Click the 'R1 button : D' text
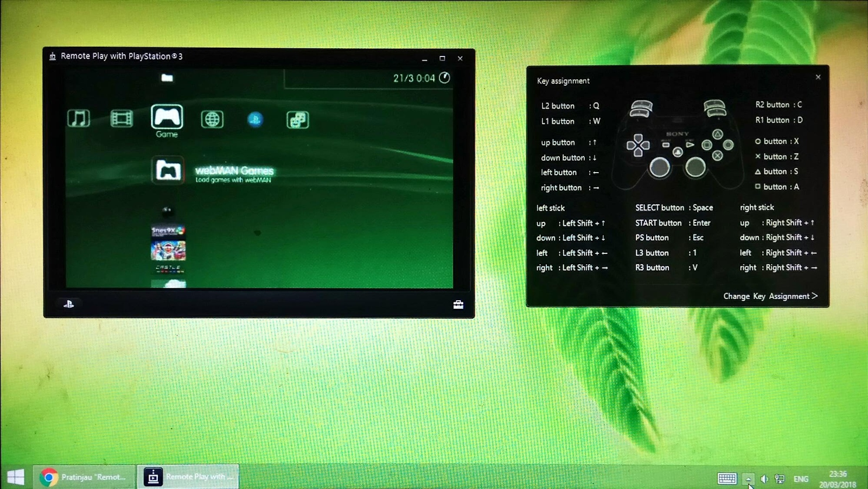 [779, 120]
